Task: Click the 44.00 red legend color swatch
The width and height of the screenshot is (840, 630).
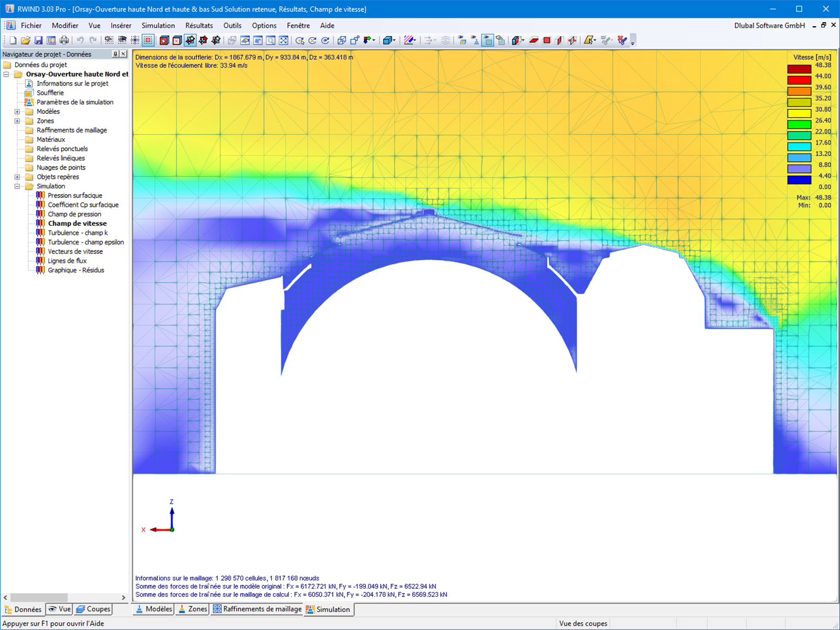Action: [799, 80]
